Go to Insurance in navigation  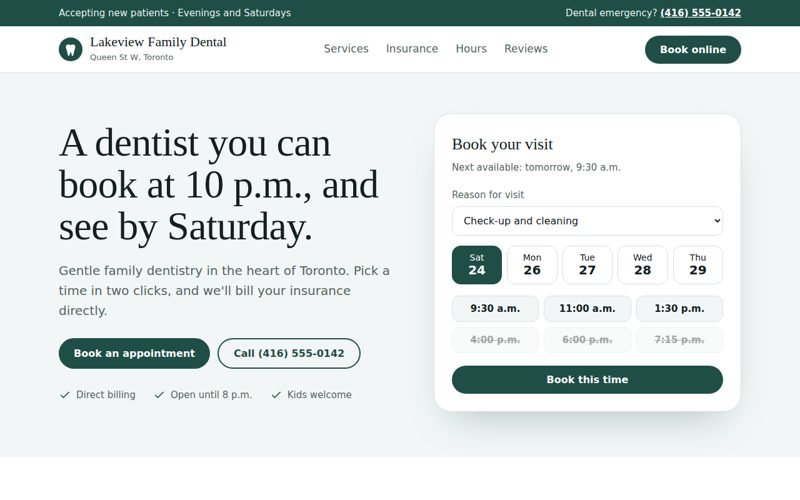412,49
